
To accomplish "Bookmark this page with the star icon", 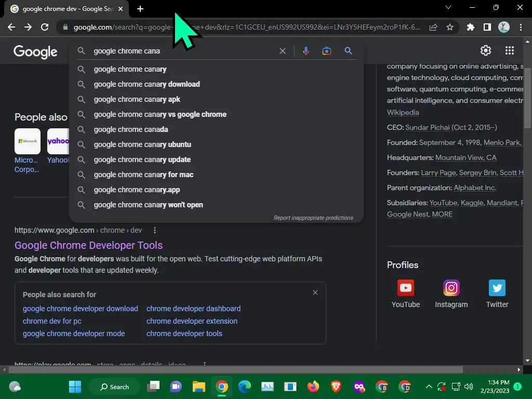I will pos(450,27).
